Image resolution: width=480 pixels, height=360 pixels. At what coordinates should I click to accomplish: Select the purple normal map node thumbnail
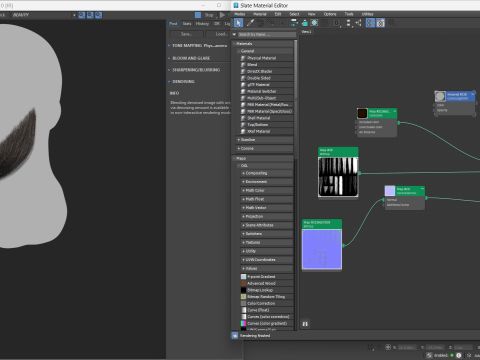pyautogui.click(x=322, y=249)
